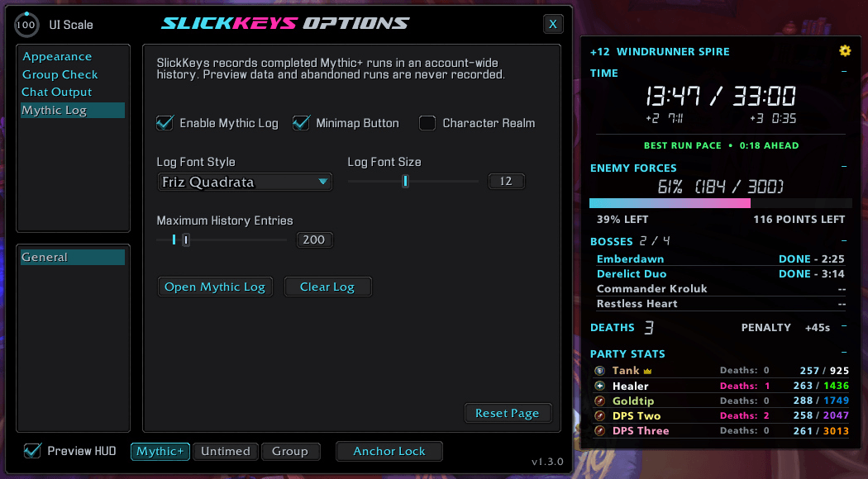Close the SlickKeys Options window
Image resolution: width=868 pixels, height=479 pixels.
coord(552,24)
